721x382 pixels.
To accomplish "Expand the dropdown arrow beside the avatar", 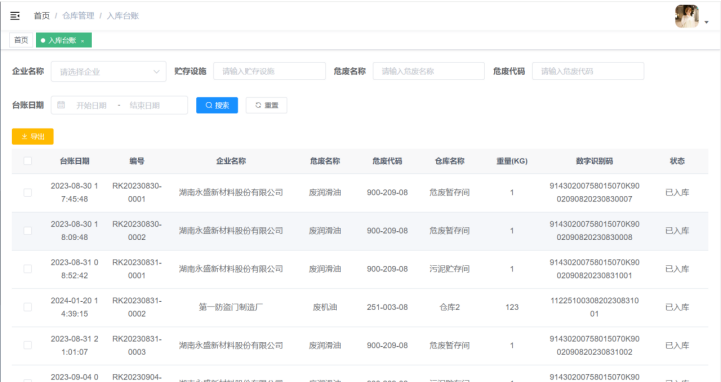I will (706, 22).
